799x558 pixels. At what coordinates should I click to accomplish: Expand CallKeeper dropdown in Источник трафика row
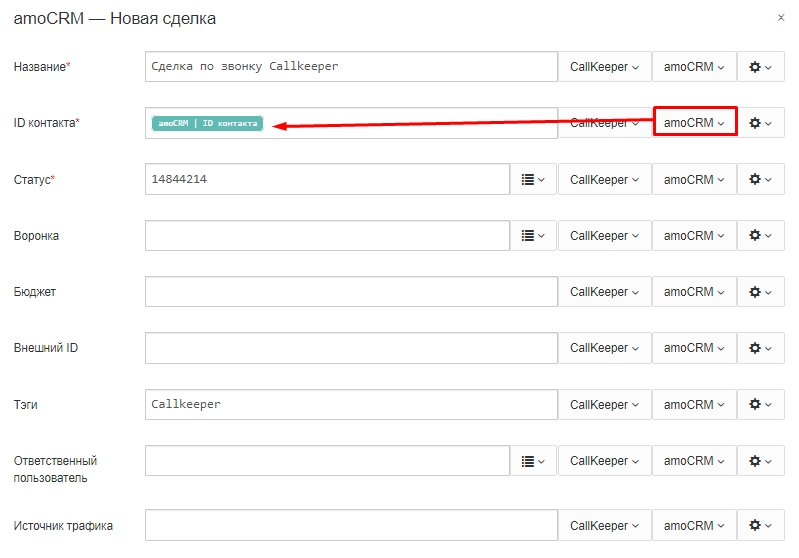tap(605, 525)
